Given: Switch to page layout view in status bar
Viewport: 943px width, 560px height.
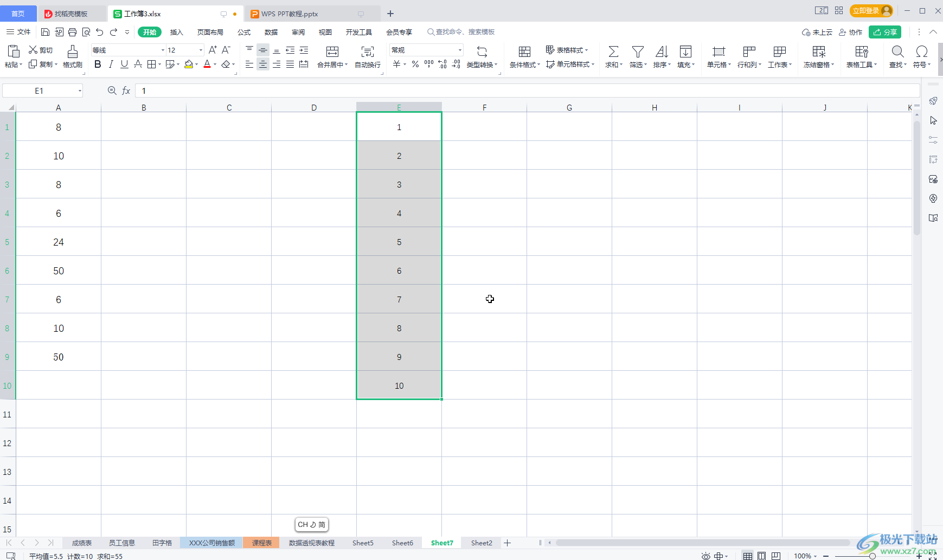Looking at the screenshot, I should point(762,556).
